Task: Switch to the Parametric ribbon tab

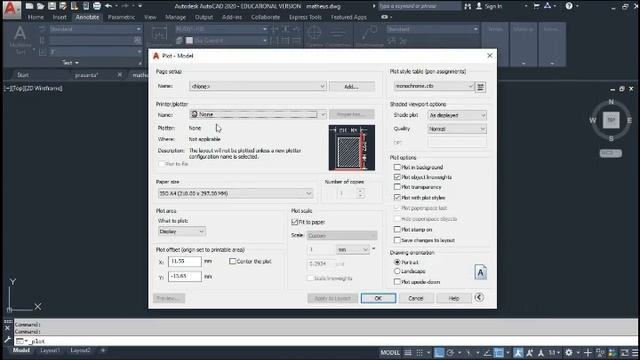Action: tap(121, 17)
